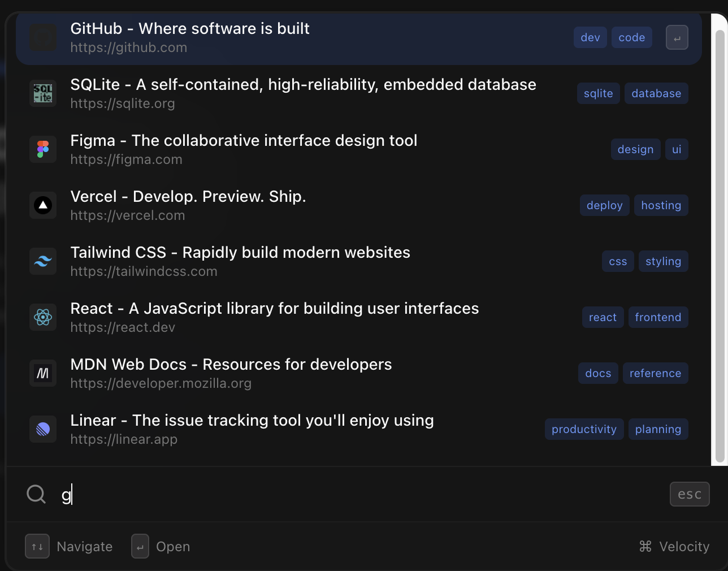
Task: Select the React atom icon
Action: click(x=43, y=317)
